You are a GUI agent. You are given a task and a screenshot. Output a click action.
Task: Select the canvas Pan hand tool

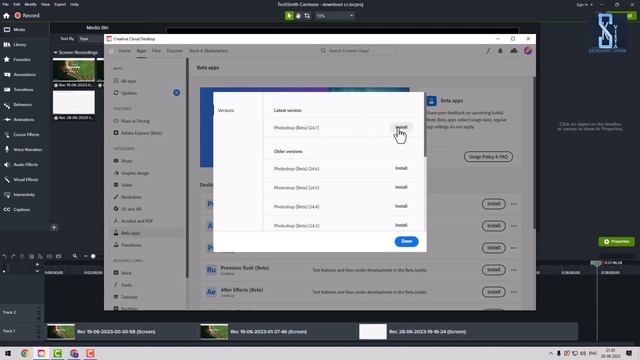point(298,16)
